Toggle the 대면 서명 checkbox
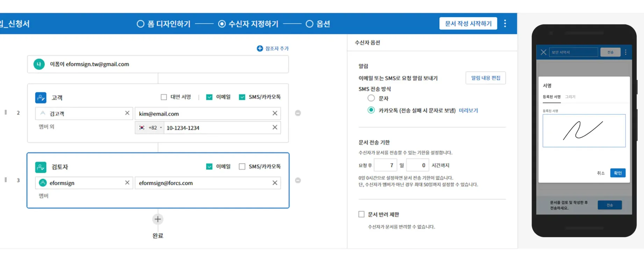The width and height of the screenshot is (644, 265). tap(164, 97)
